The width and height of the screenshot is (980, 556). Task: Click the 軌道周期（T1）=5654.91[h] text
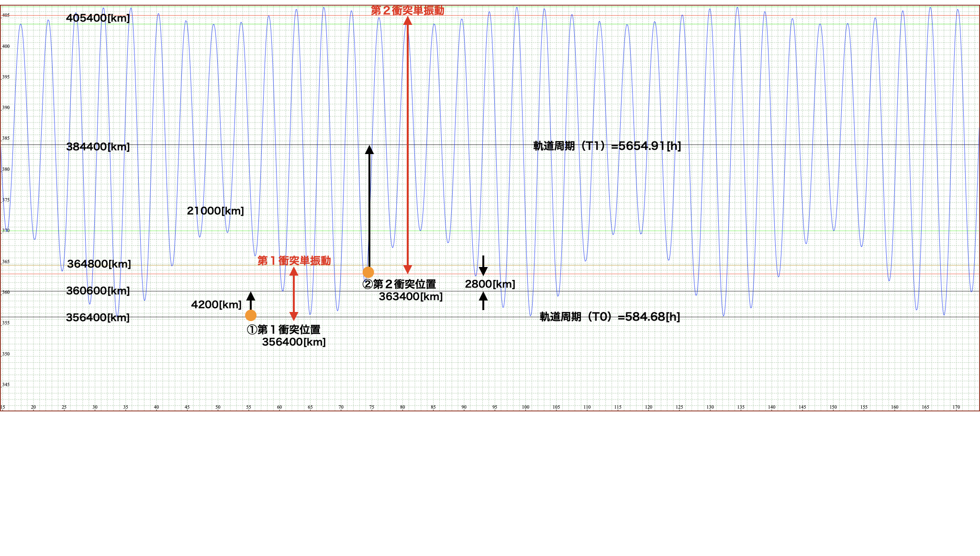pos(607,146)
